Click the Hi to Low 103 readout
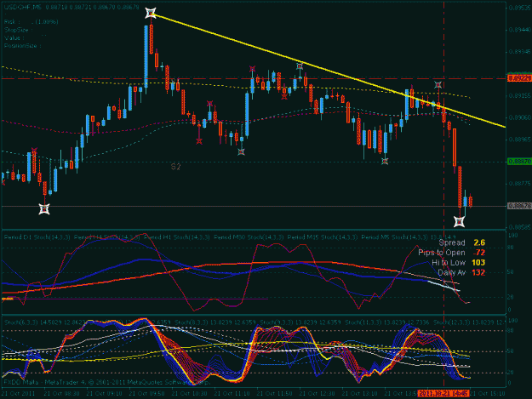This screenshot has width=532, height=399. [x=459, y=262]
